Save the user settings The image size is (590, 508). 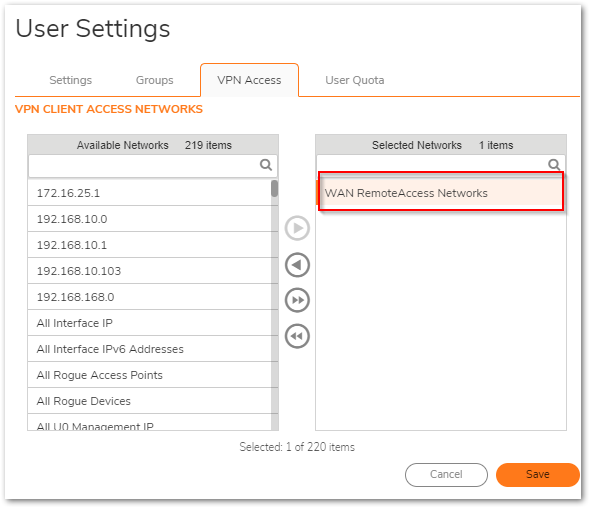(x=538, y=475)
